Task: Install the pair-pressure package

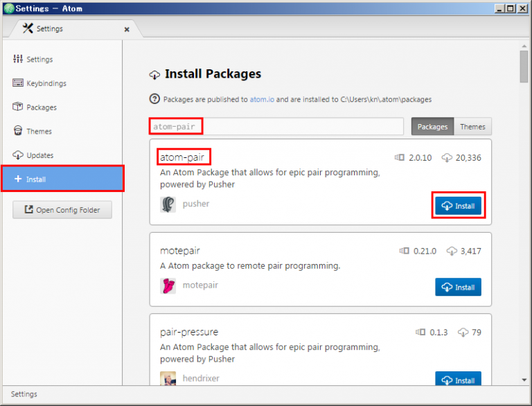Action: coord(458,380)
